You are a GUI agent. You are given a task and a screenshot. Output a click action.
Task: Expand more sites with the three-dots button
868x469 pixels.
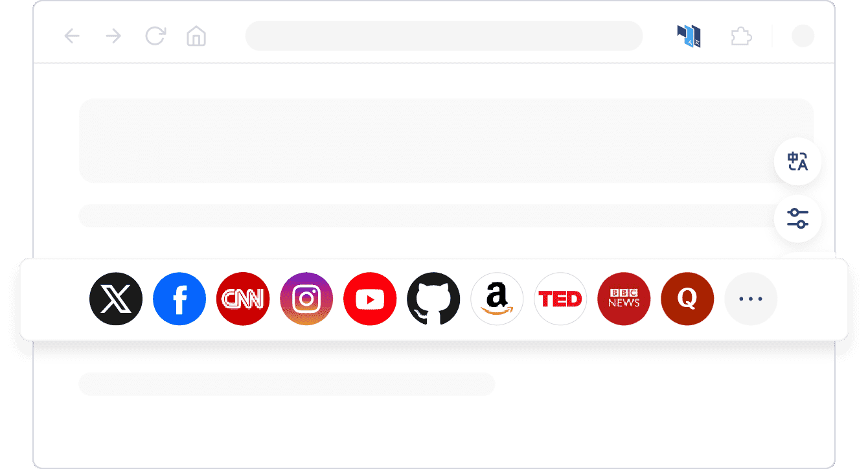pyautogui.click(x=751, y=299)
